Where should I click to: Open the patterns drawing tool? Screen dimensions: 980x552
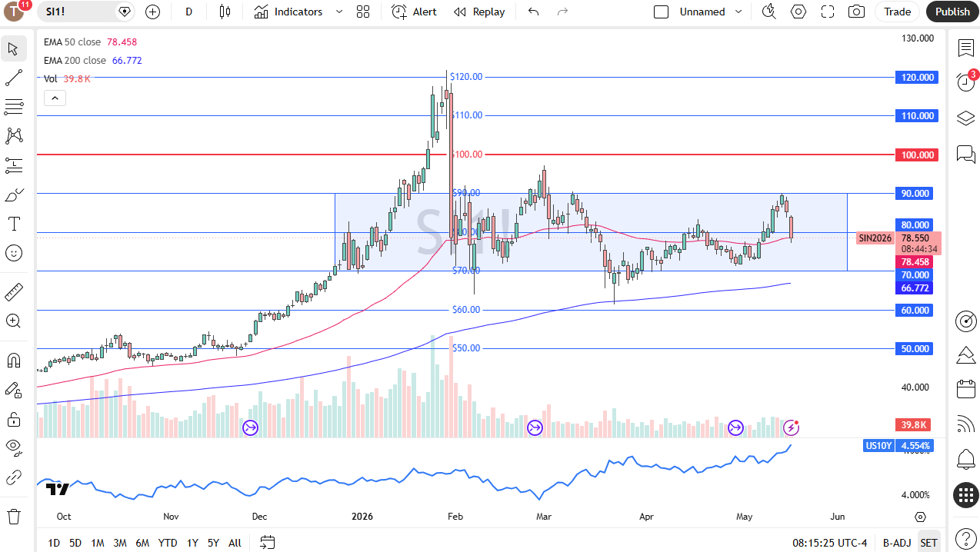(x=13, y=136)
